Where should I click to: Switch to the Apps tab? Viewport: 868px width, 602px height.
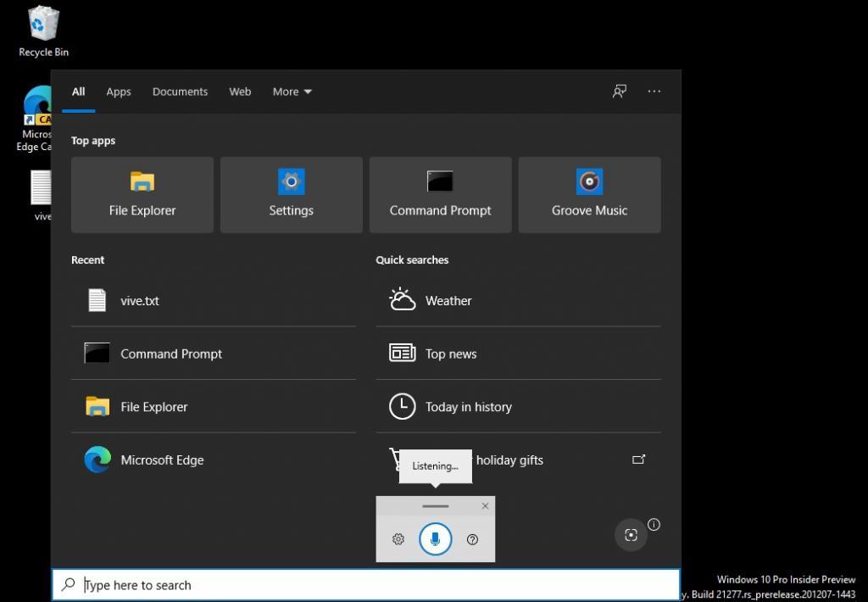(x=119, y=92)
